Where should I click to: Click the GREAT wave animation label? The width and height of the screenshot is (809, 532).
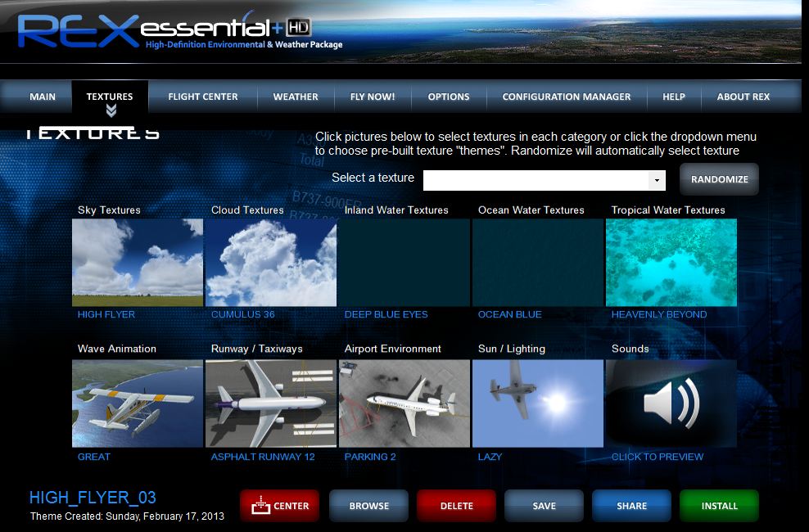pos(94,457)
